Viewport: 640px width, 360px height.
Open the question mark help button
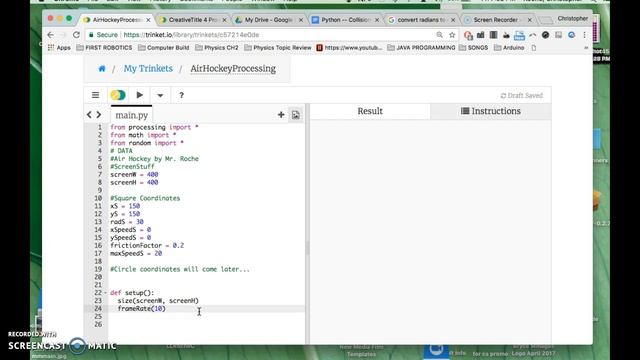pyautogui.click(x=181, y=96)
